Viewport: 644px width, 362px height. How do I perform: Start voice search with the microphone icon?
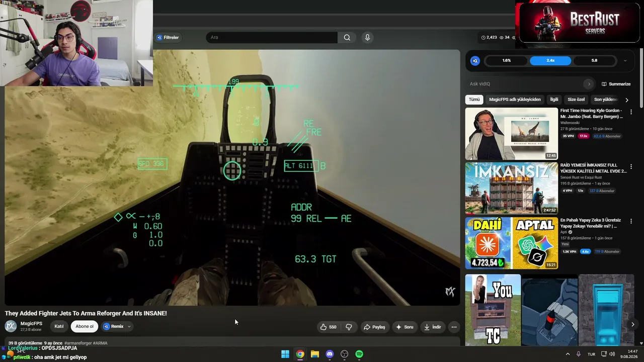[367, 37]
